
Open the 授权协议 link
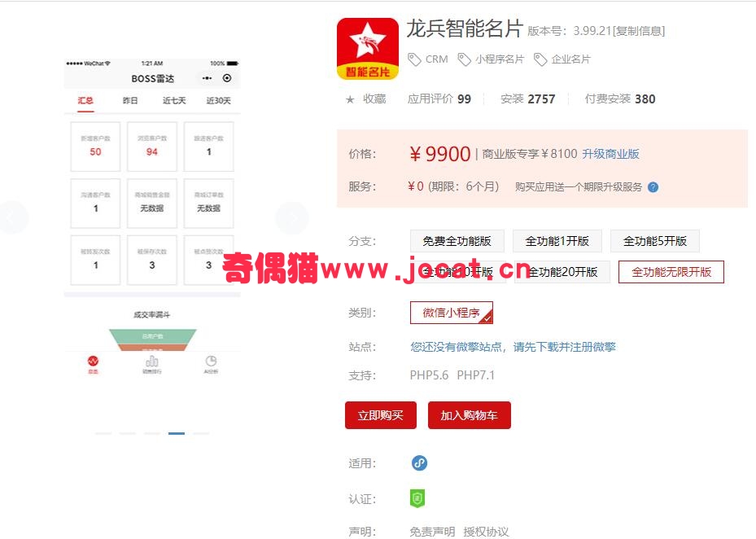click(x=486, y=532)
